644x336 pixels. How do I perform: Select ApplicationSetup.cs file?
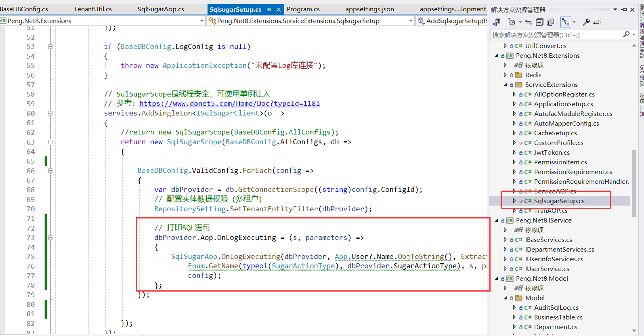click(563, 104)
